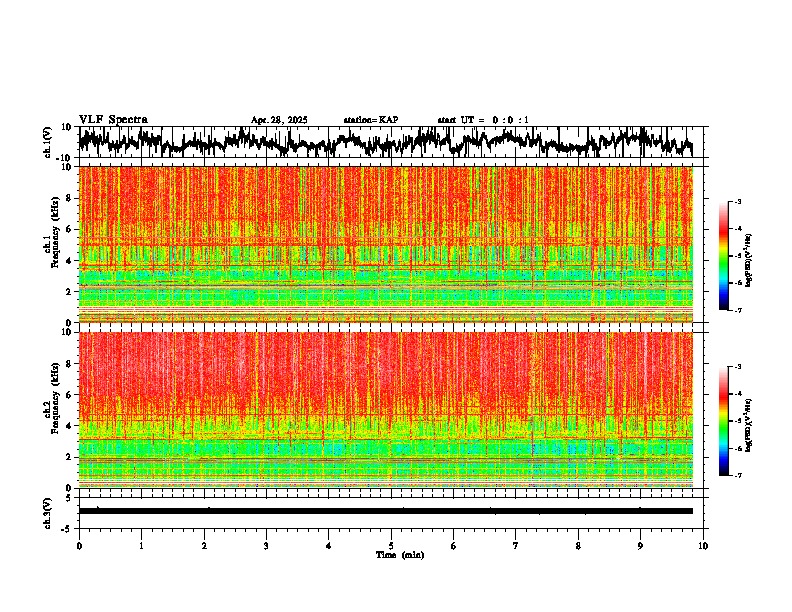The width and height of the screenshot is (792, 612).
Task: Click the time axis tick label "1"
Action: [x=141, y=546]
